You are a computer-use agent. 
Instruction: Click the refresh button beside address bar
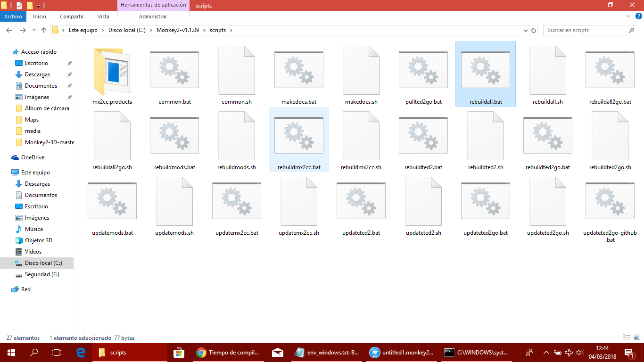(x=534, y=30)
